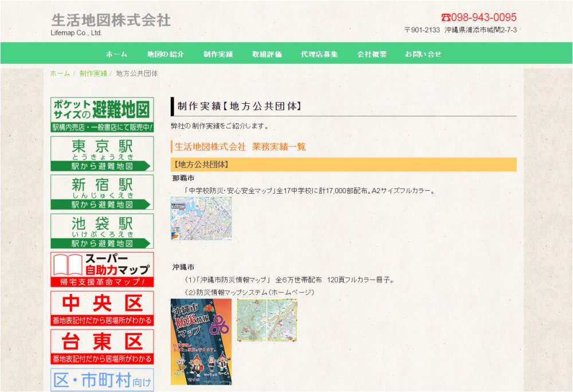Open 取組評価 in the navigation bar

(x=266, y=54)
